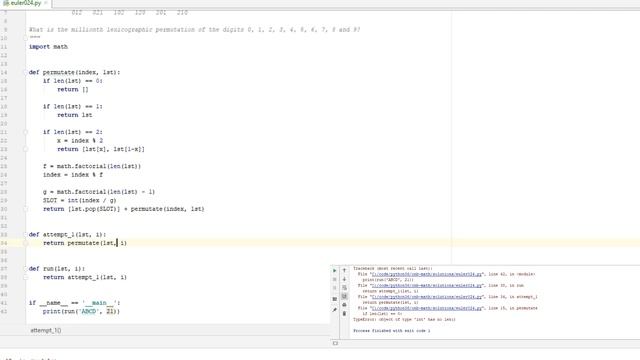
Task: Click the millionth lexicographic permutation comment line
Action: click(194, 29)
